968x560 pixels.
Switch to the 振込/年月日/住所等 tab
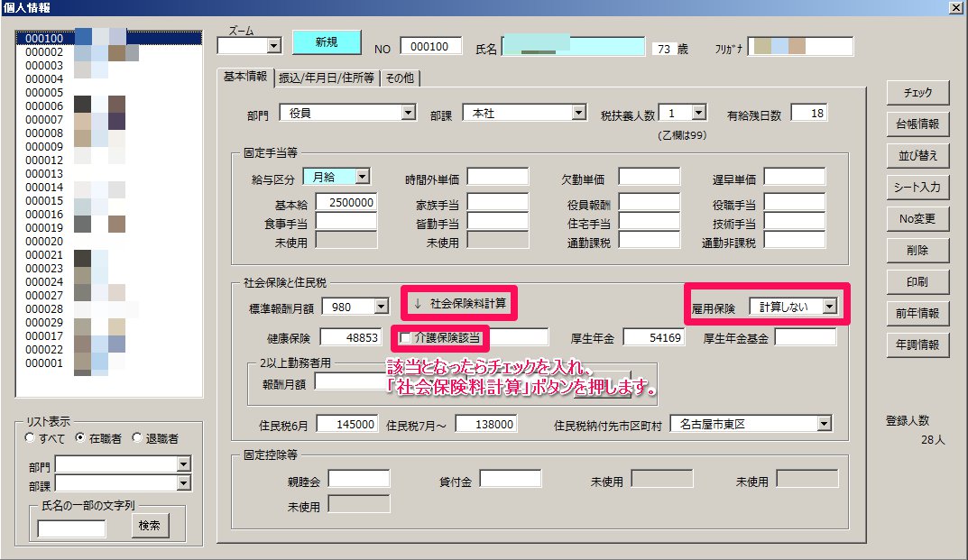coord(327,78)
